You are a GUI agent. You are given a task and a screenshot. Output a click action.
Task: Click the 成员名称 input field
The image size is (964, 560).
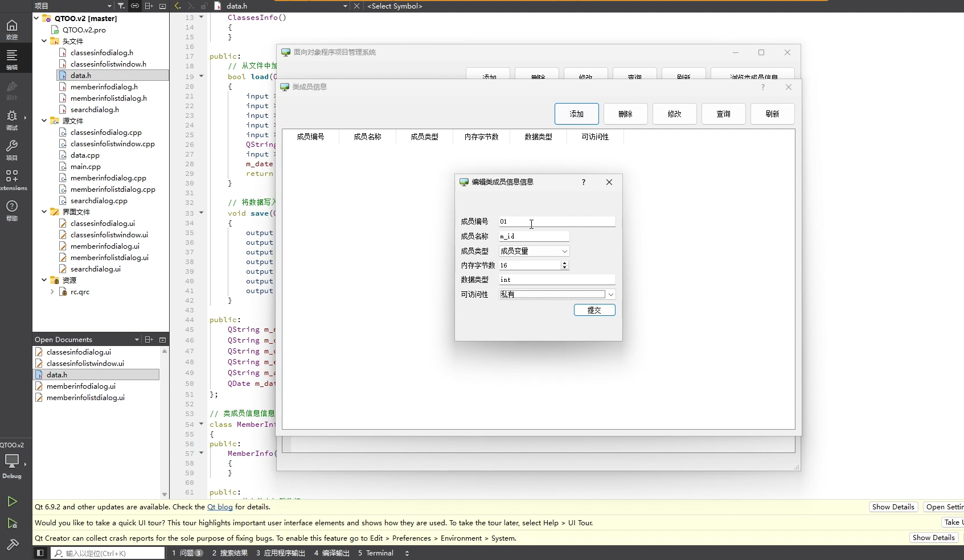click(x=534, y=236)
